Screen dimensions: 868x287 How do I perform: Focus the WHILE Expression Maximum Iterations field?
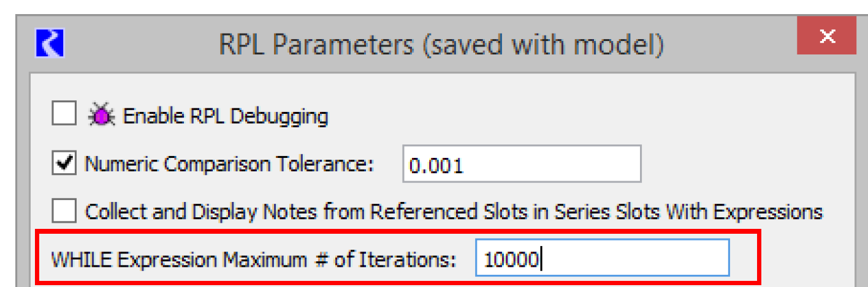pos(602,258)
